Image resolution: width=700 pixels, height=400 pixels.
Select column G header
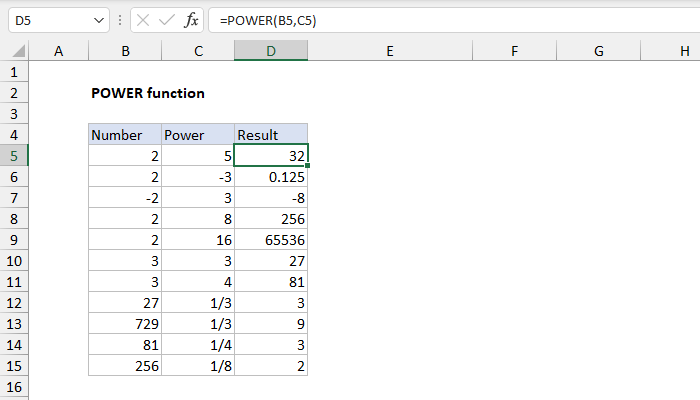[599, 51]
